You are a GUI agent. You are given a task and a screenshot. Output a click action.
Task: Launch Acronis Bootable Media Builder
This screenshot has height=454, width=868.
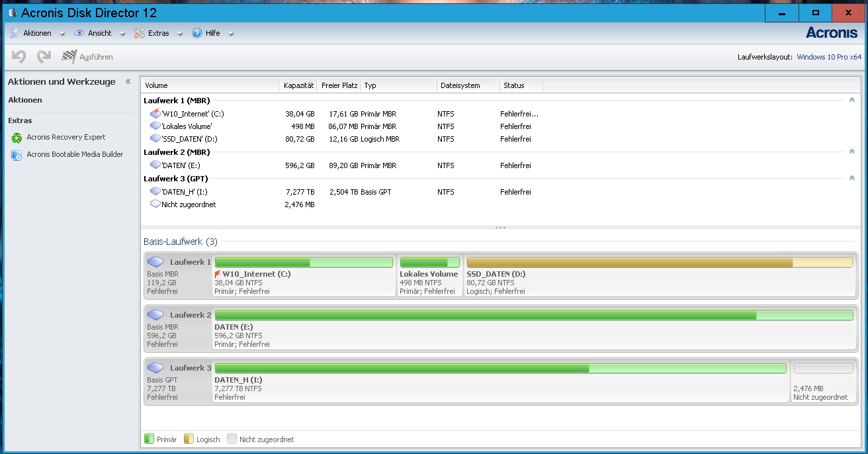(x=75, y=154)
